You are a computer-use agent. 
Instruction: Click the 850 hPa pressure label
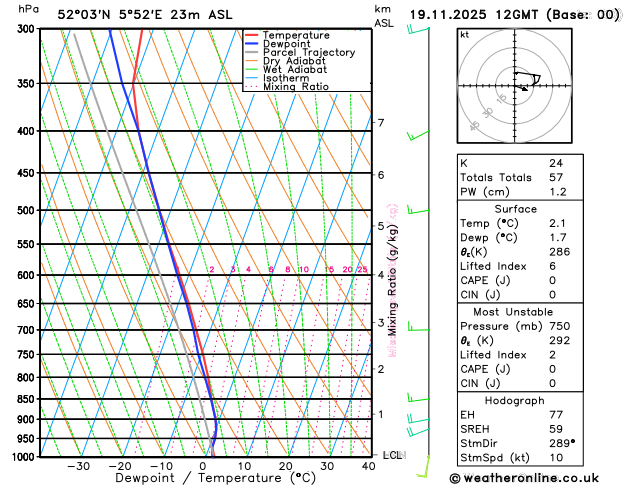(28, 399)
